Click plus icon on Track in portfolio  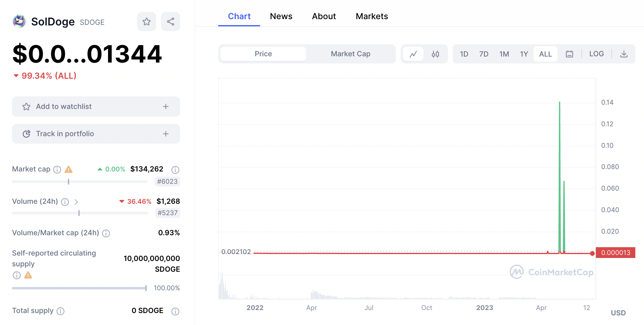[x=166, y=134]
